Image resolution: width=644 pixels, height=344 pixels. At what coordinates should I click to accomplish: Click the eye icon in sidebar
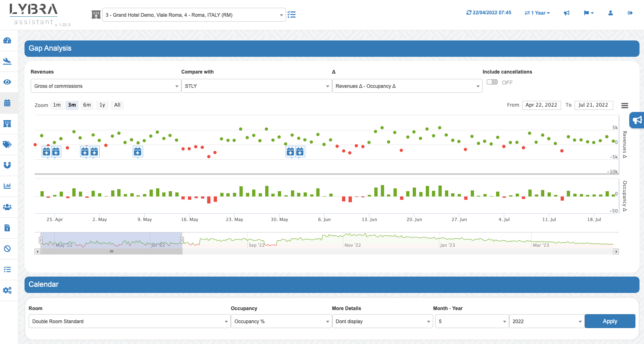click(7, 82)
